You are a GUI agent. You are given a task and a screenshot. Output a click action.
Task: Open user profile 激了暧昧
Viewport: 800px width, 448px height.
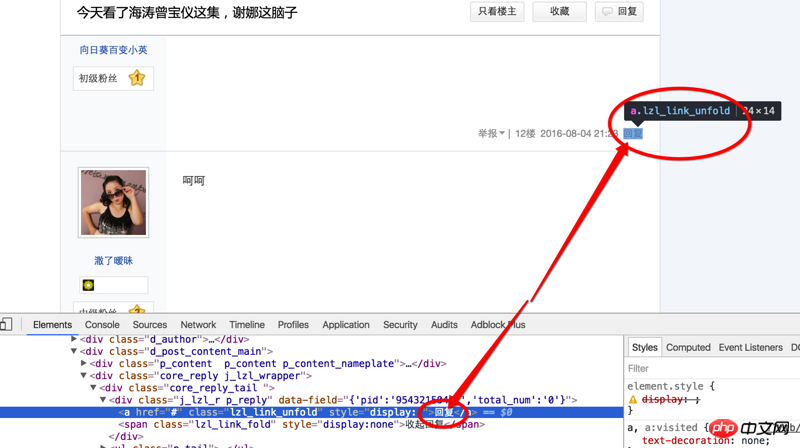click(113, 261)
